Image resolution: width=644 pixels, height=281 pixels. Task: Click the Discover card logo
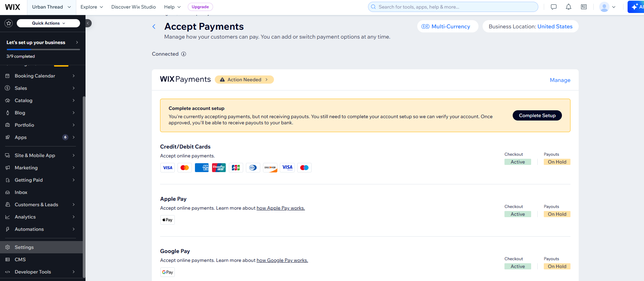point(270,168)
